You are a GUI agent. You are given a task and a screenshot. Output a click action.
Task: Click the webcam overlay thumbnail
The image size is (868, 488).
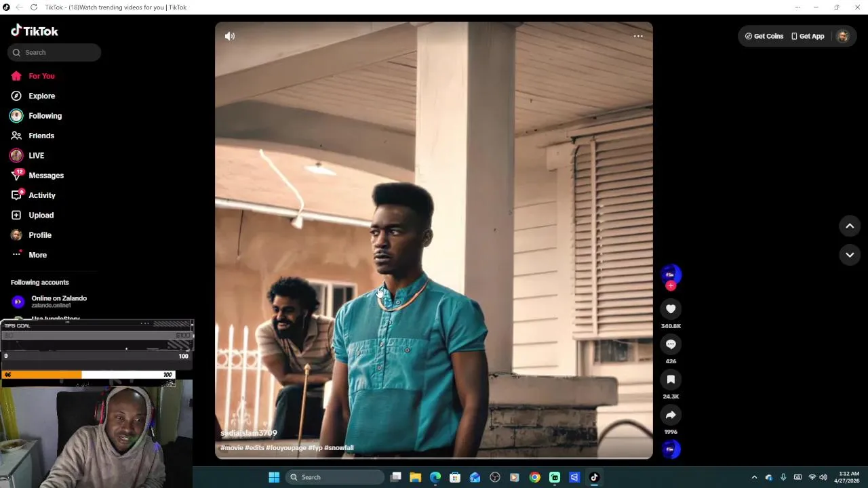(96, 434)
